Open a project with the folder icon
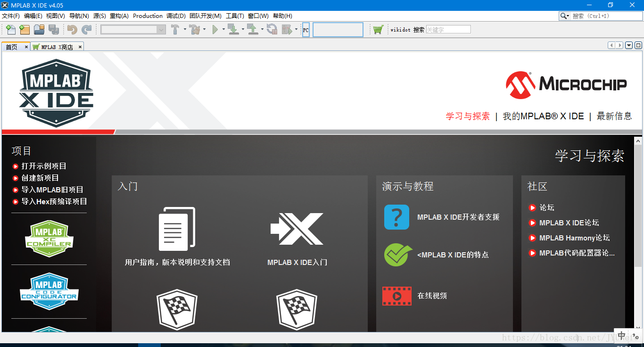Viewport: 644px width, 347px height. (x=39, y=30)
